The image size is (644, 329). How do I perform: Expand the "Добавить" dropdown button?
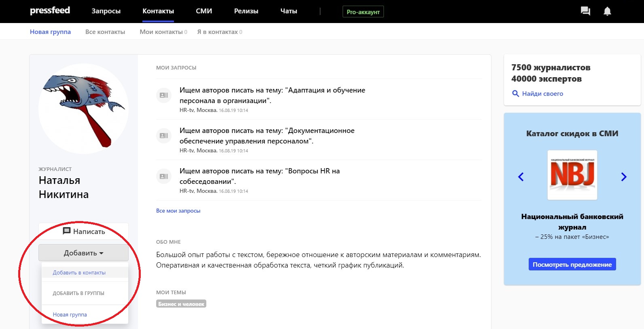click(83, 253)
